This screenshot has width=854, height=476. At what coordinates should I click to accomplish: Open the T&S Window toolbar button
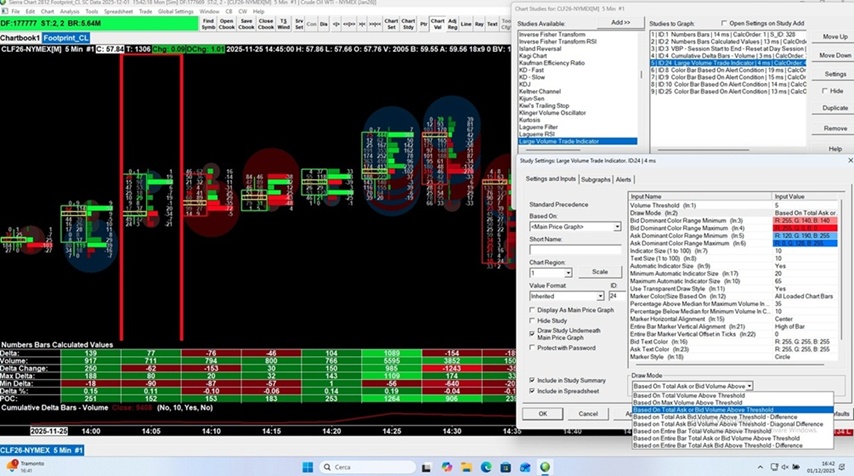(x=284, y=22)
